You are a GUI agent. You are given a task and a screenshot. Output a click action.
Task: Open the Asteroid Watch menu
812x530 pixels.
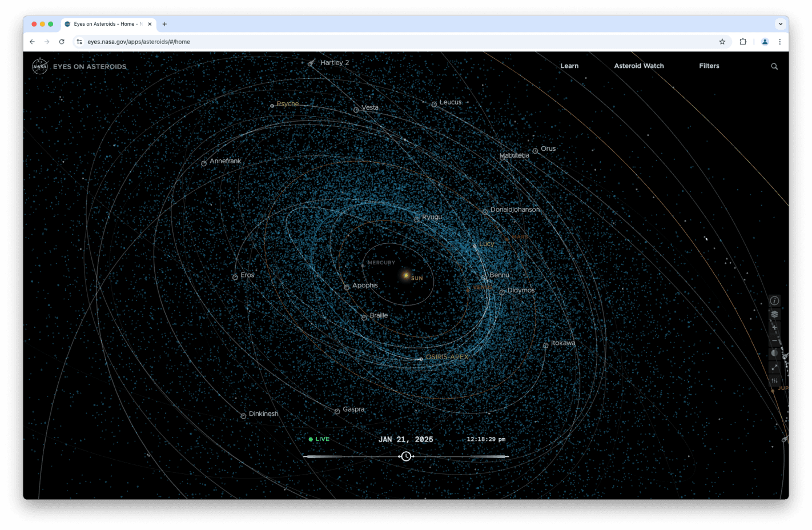(x=638, y=66)
